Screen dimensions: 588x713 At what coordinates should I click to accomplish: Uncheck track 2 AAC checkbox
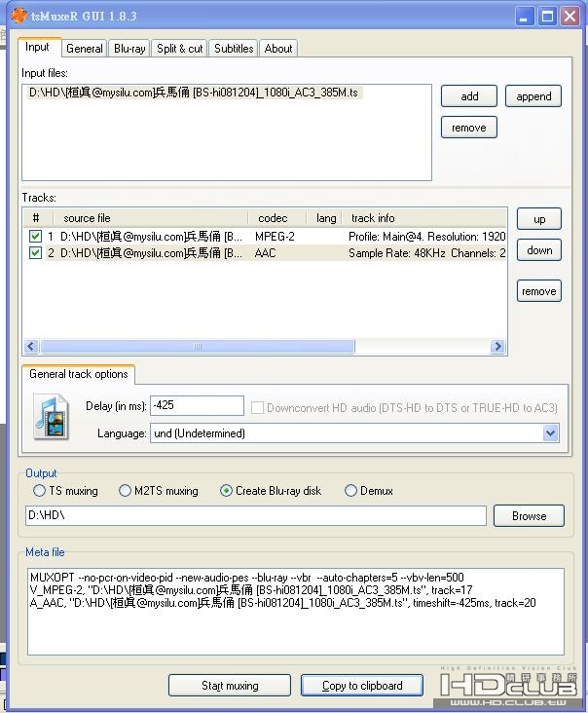[35, 253]
